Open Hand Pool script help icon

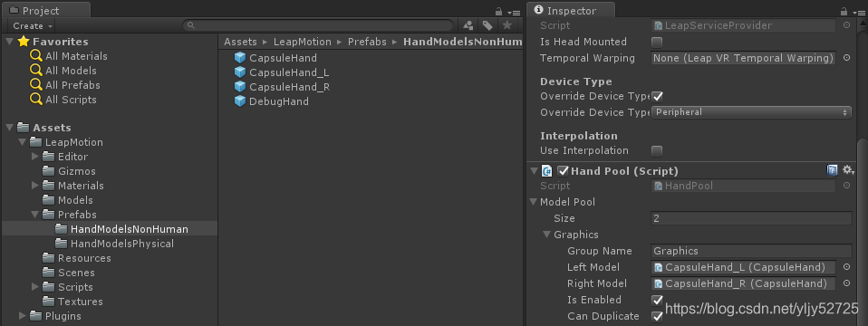[x=832, y=170]
